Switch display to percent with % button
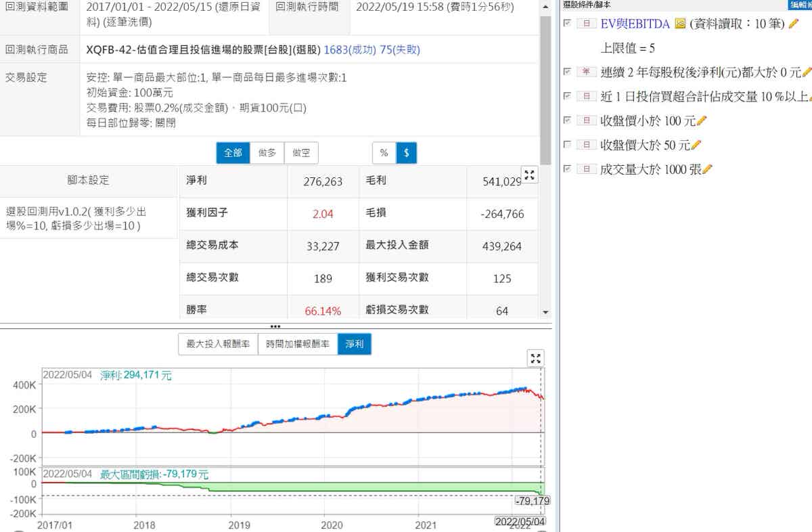 [384, 153]
